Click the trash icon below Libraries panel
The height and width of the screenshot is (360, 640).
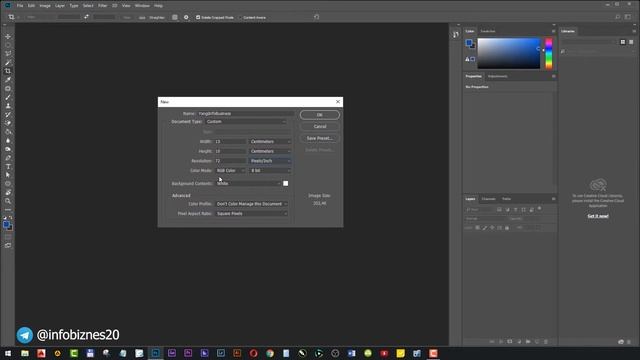click(629, 342)
